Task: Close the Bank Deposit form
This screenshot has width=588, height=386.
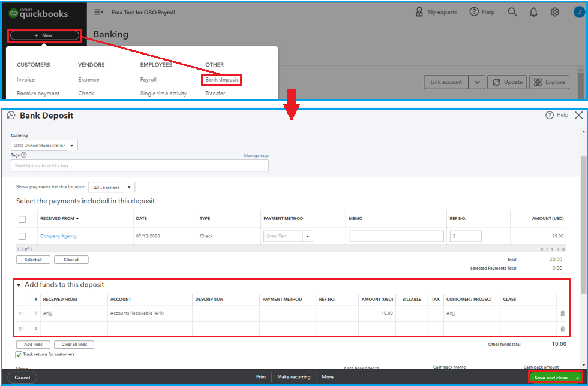Action: 578,115
